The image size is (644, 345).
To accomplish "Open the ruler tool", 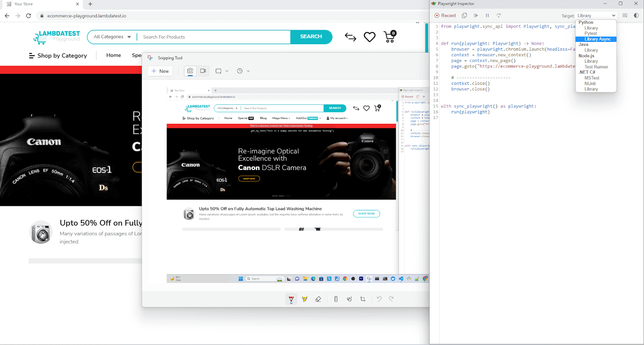I will pyautogui.click(x=336, y=299).
